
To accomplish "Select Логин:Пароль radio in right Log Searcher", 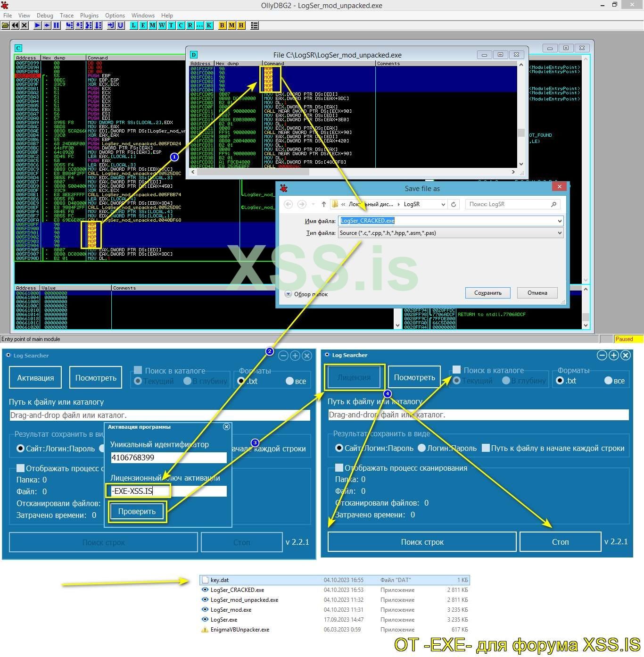I will coord(422,448).
